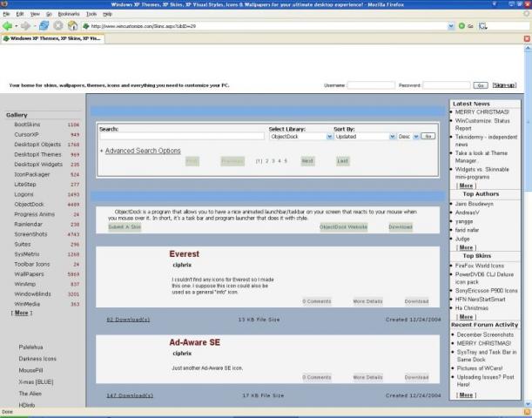Click the vertical scrollbar up arrow
Image resolution: width=532 pixels, height=418 pixels.
click(528, 48)
